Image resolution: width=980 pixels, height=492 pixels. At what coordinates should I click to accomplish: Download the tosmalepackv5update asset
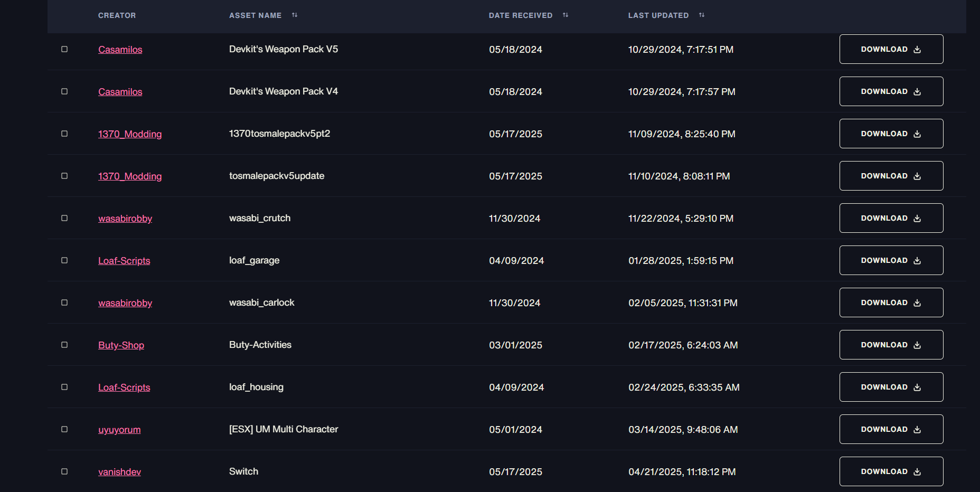[x=891, y=176]
